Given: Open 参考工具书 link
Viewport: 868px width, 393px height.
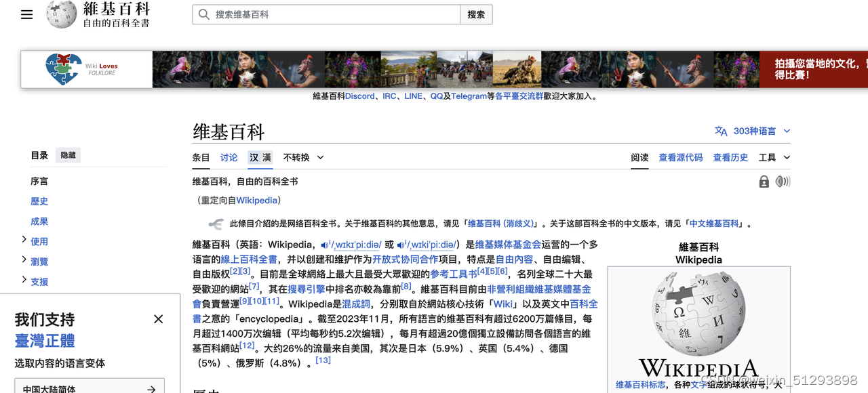Looking at the screenshot, I should point(454,274).
